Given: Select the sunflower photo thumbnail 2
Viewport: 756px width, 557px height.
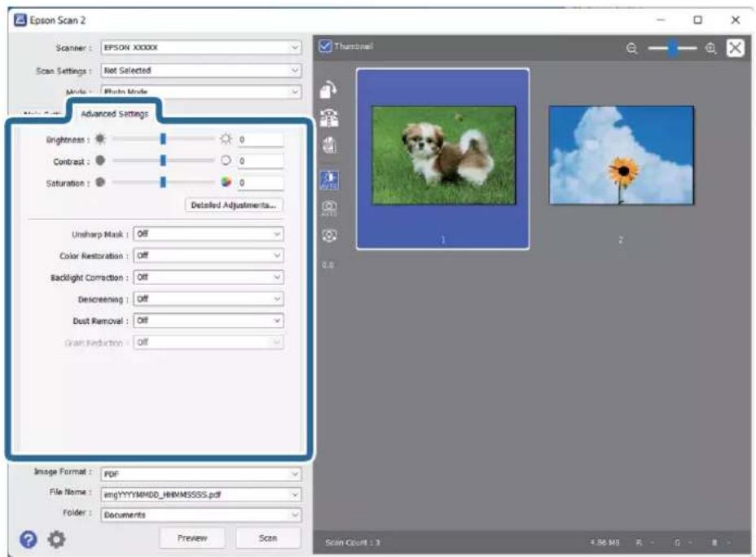Looking at the screenshot, I should click(621, 156).
